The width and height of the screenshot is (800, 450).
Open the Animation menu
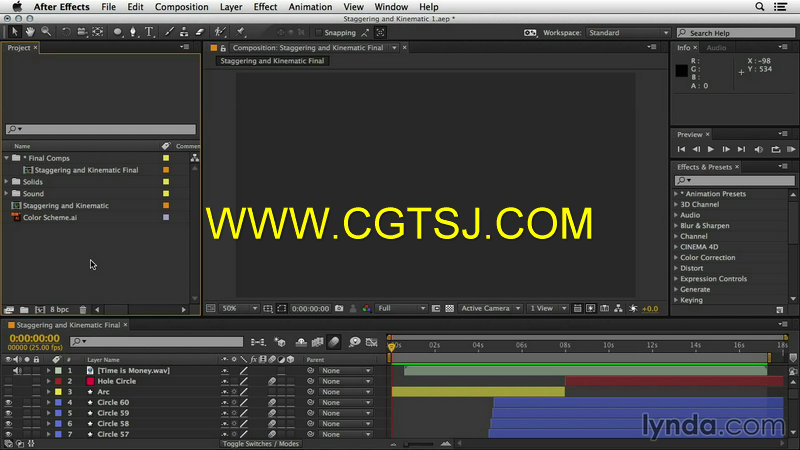(x=310, y=7)
